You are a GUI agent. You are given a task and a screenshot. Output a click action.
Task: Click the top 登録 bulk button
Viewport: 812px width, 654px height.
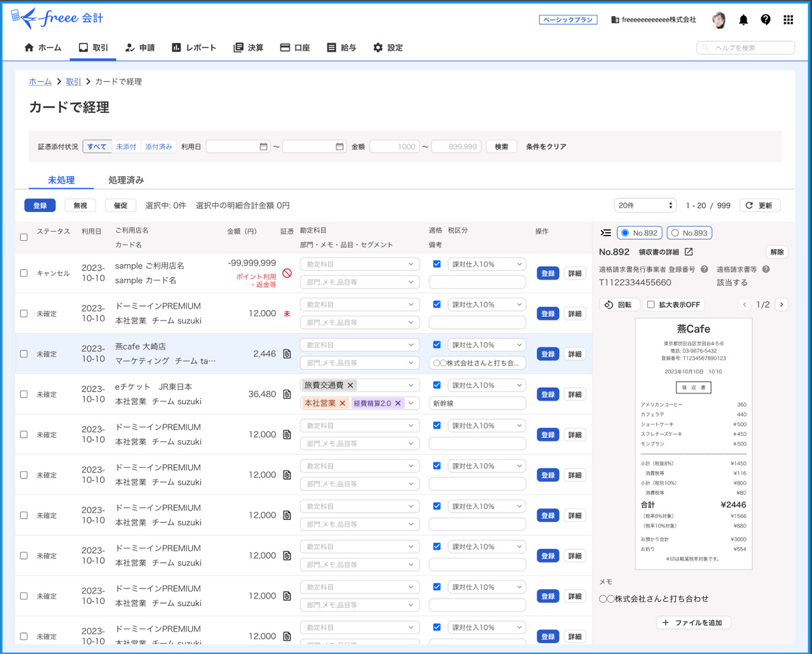click(x=40, y=205)
